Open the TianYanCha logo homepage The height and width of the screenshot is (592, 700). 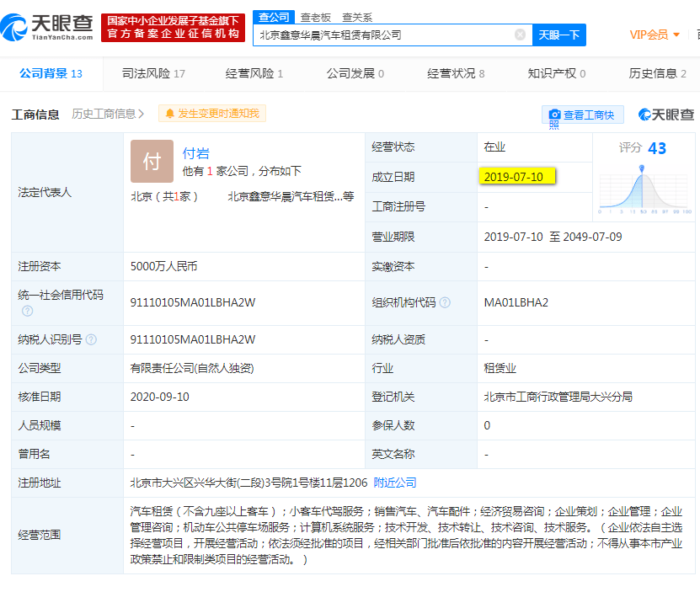47,28
